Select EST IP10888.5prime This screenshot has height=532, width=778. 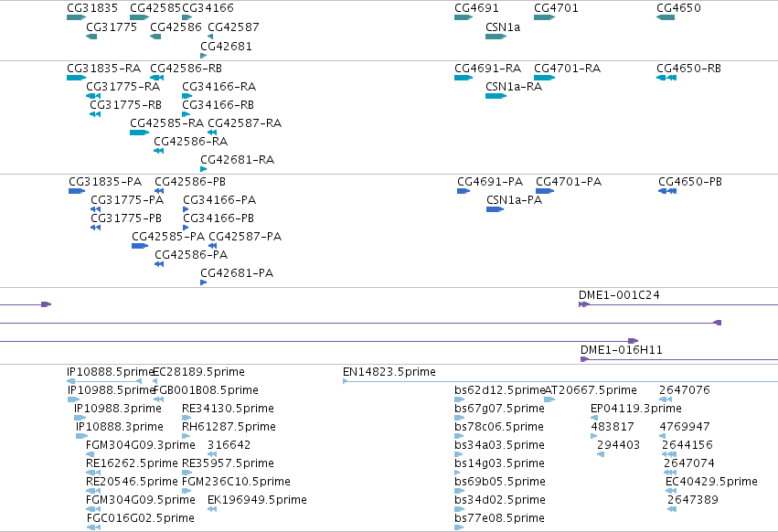(x=111, y=372)
